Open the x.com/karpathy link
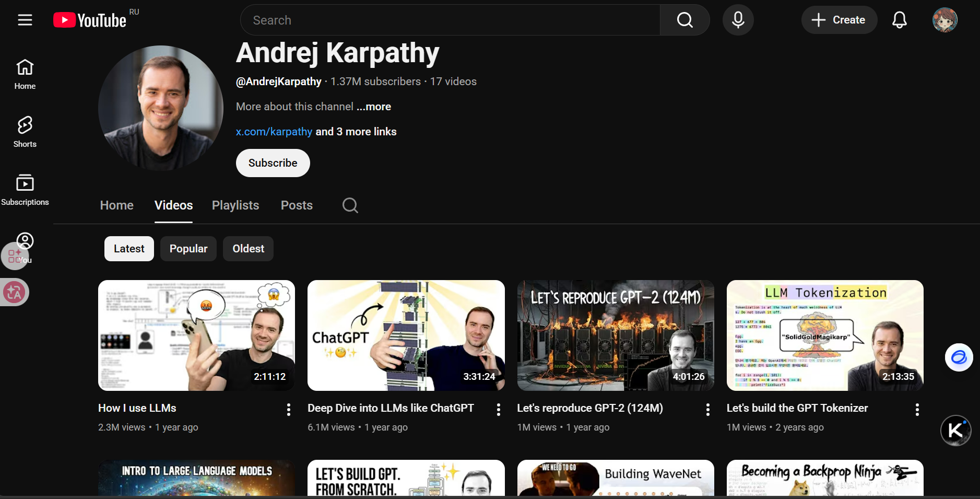Image resolution: width=980 pixels, height=499 pixels. pyautogui.click(x=274, y=132)
